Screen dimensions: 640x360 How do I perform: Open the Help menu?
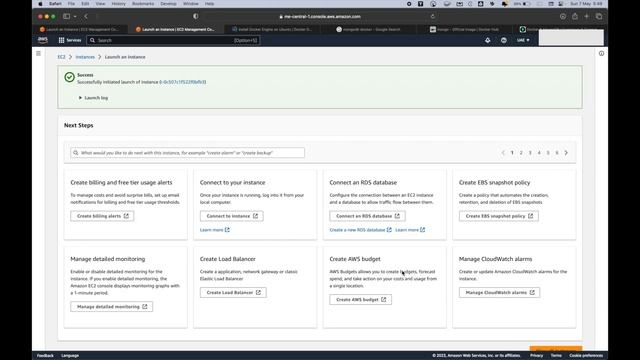tap(209, 4)
